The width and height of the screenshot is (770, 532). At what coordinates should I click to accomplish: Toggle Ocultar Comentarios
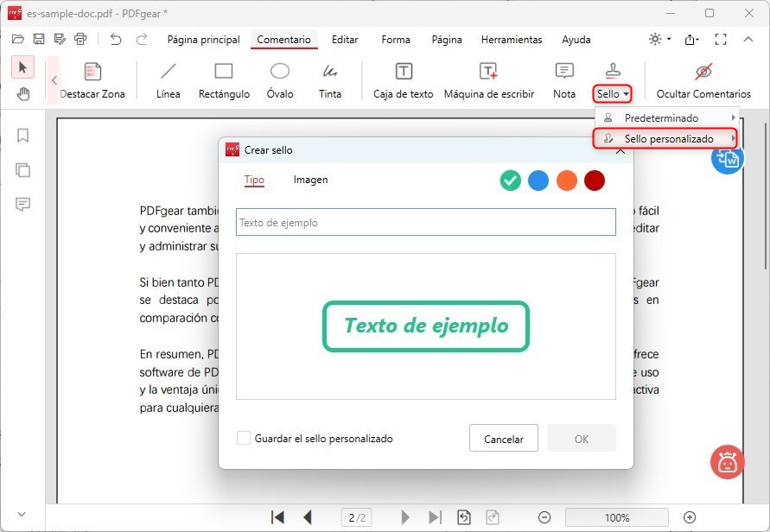tap(703, 79)
